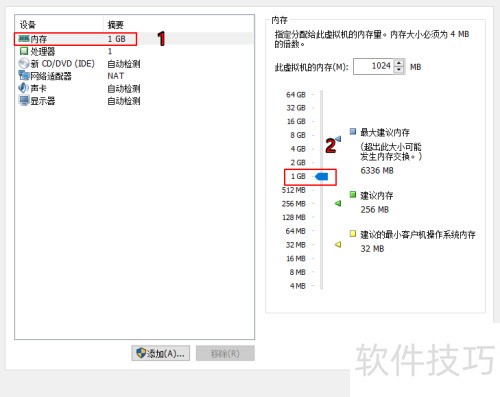The image size is (500, 397).
Task: Click the blue 最大建议内存 triangle marker
Action: [x=338, y=139]
